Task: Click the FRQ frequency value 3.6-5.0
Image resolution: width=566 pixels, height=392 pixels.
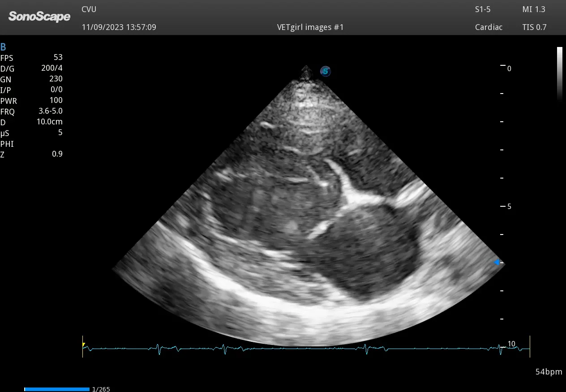Action: (x=51, y=111)
